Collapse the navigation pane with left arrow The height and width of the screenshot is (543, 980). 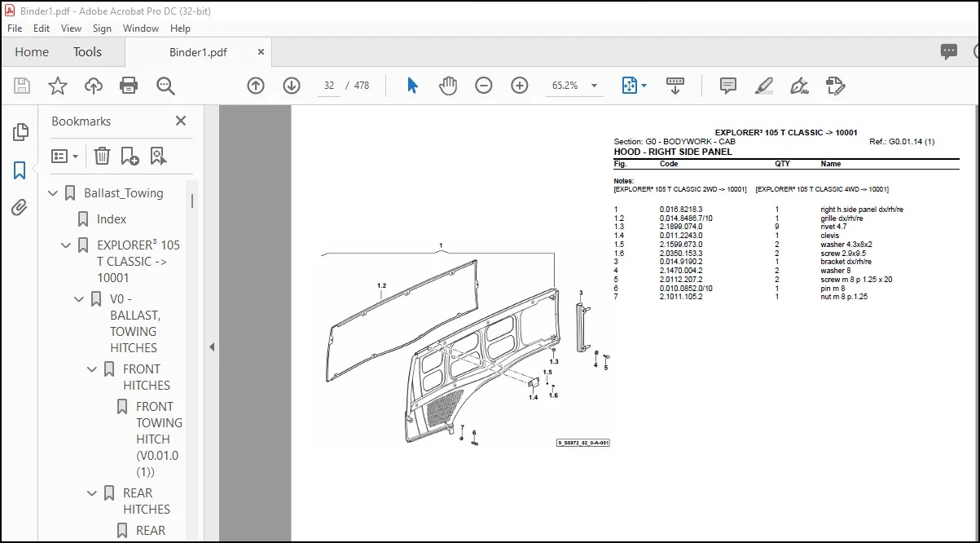click(212, 347)
